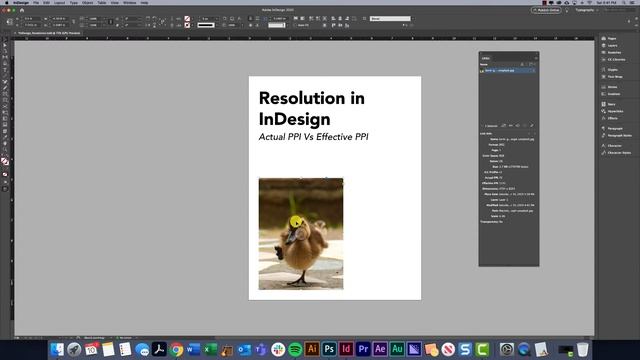The height and width of the screenshot is (360, 640).
Task: Click the Home icon in the application bar
Action: coord(22,10)
